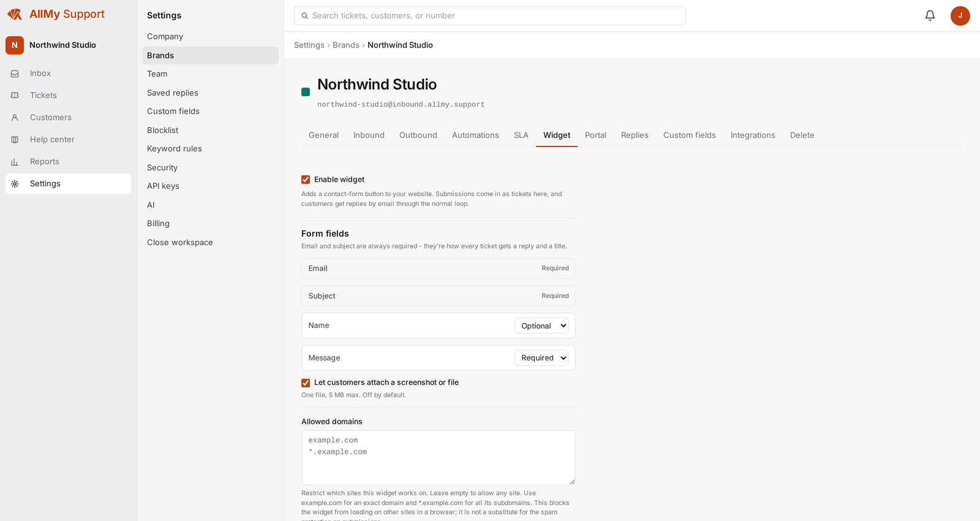Viewport: 980px width, 521px height.
Task: Go to Reports in main navigation
Action: point(68,162)
